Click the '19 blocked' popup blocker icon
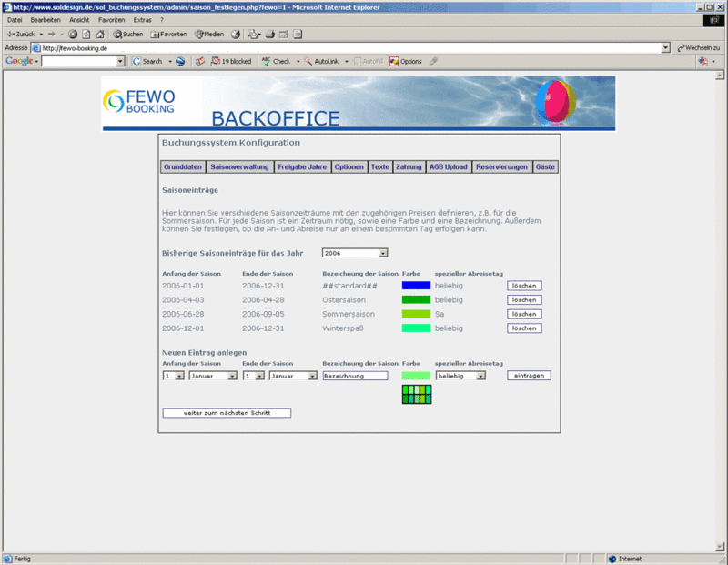 (230, 61)
